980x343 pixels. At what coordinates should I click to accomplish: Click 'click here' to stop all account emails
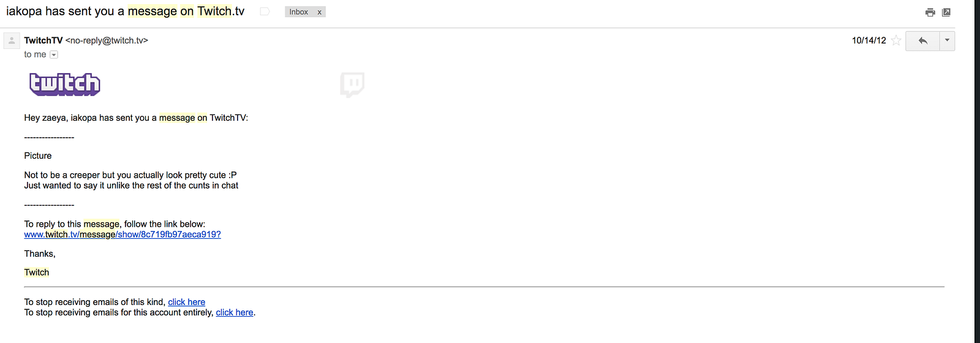[x=235, y=312]
